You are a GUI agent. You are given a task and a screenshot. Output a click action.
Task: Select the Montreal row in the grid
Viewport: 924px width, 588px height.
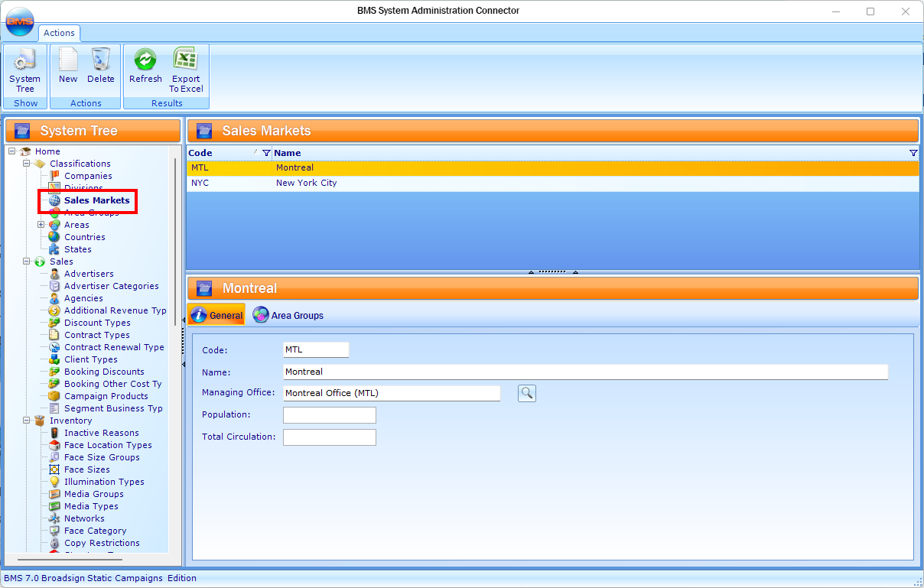click(x=553, y=168)
